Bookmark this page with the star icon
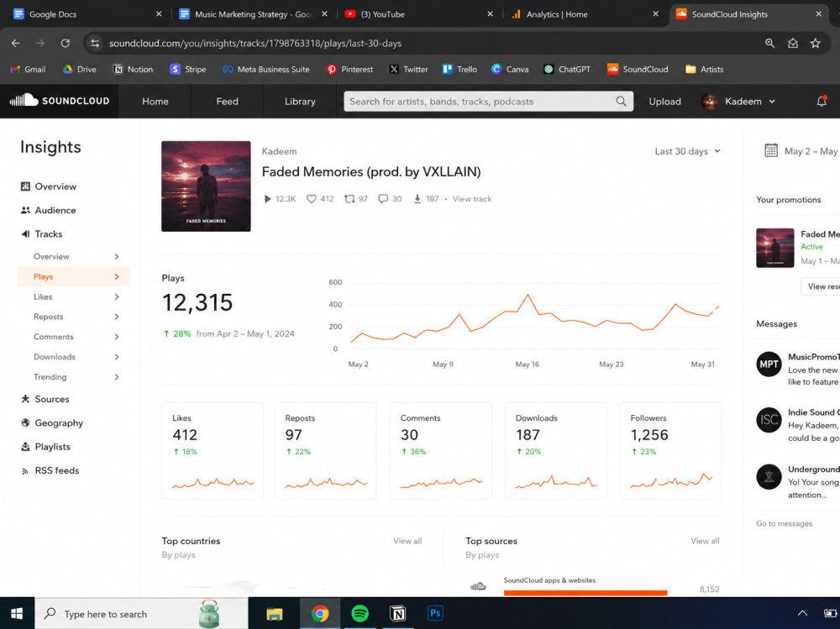 click(x=816, y=44)
